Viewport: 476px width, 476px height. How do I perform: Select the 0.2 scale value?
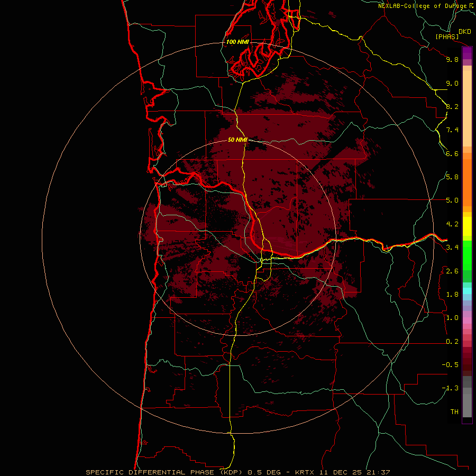click(x=452, y=341)
